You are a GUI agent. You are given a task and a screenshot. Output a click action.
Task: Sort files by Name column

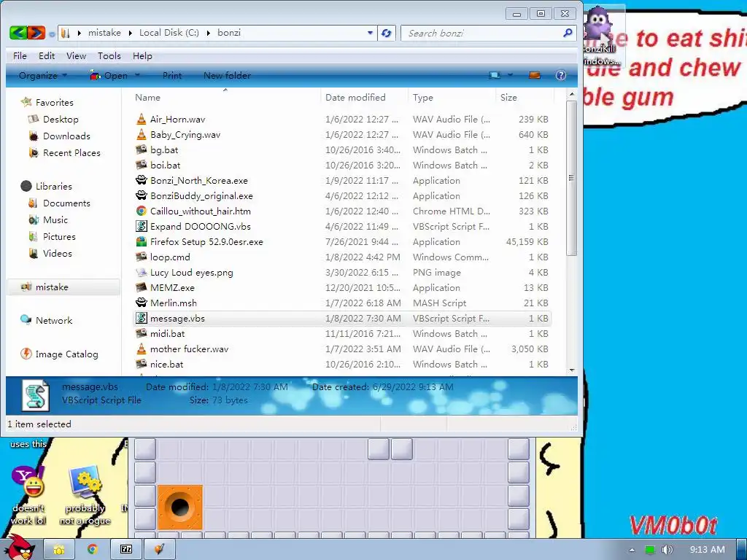[147, 97]
